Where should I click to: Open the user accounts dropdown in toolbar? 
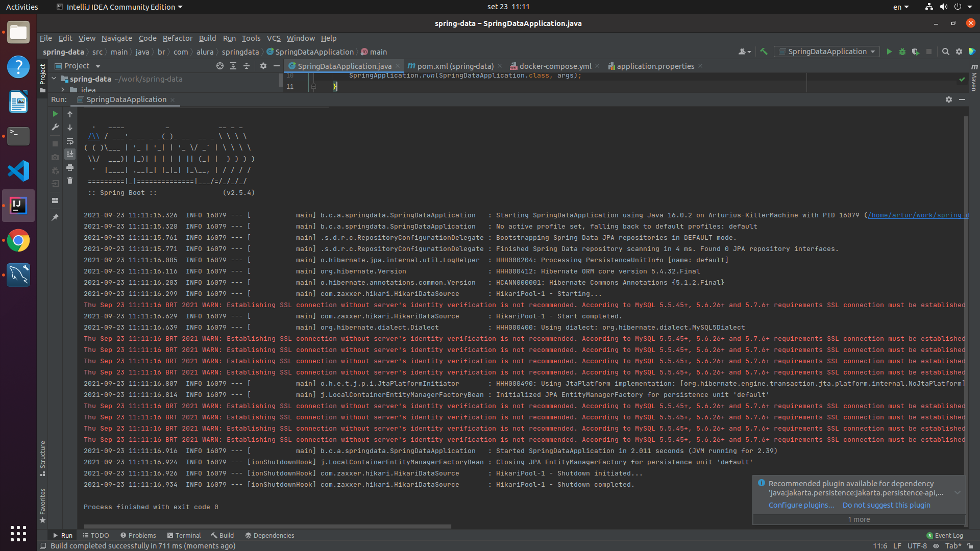[x=745, y=52]
